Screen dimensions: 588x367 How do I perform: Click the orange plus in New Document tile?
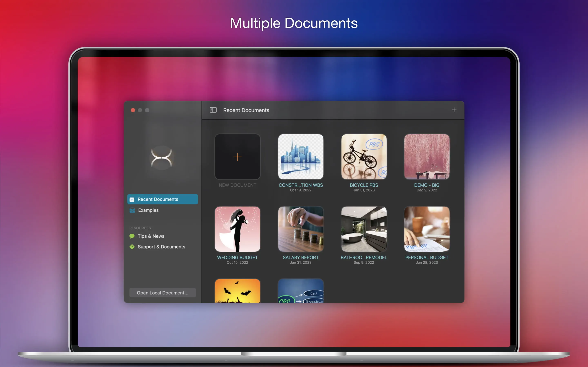coord(237,157)
